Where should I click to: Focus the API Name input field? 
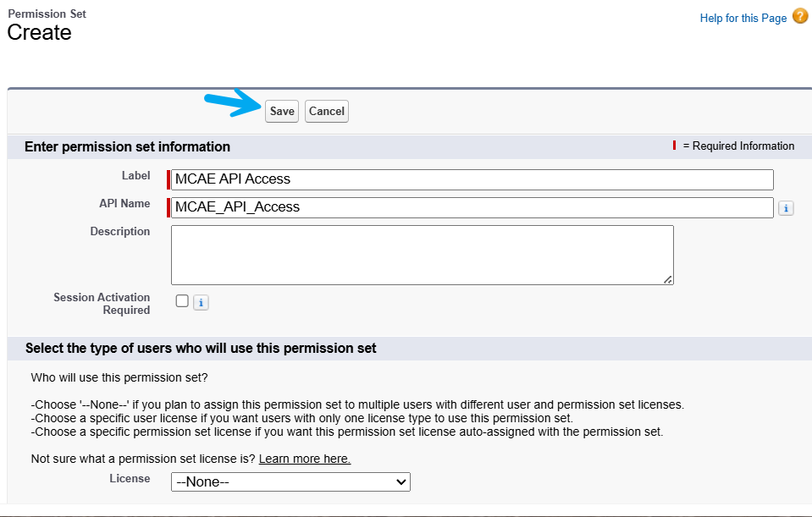(472, 207)
